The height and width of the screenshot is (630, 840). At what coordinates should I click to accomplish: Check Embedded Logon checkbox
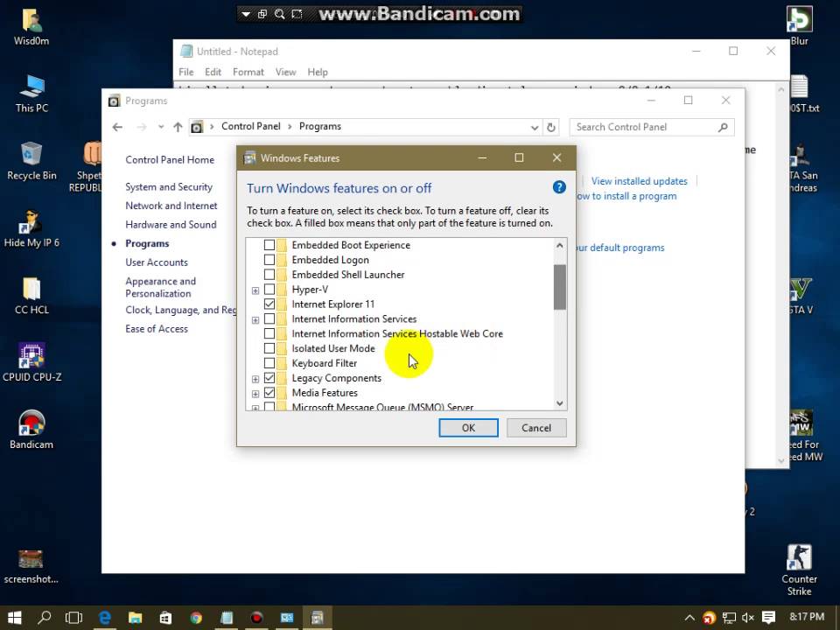pyautogui.click(x=269, y=260)
